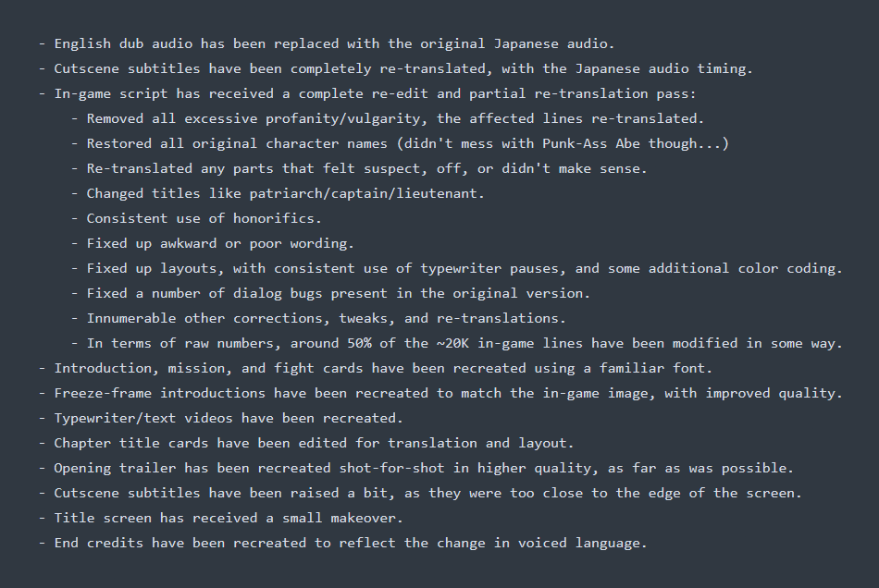The width and height of the screenshot is (879, 588).
Task: Click the typewriter/text videos recreated line
Action: [229, 418]
